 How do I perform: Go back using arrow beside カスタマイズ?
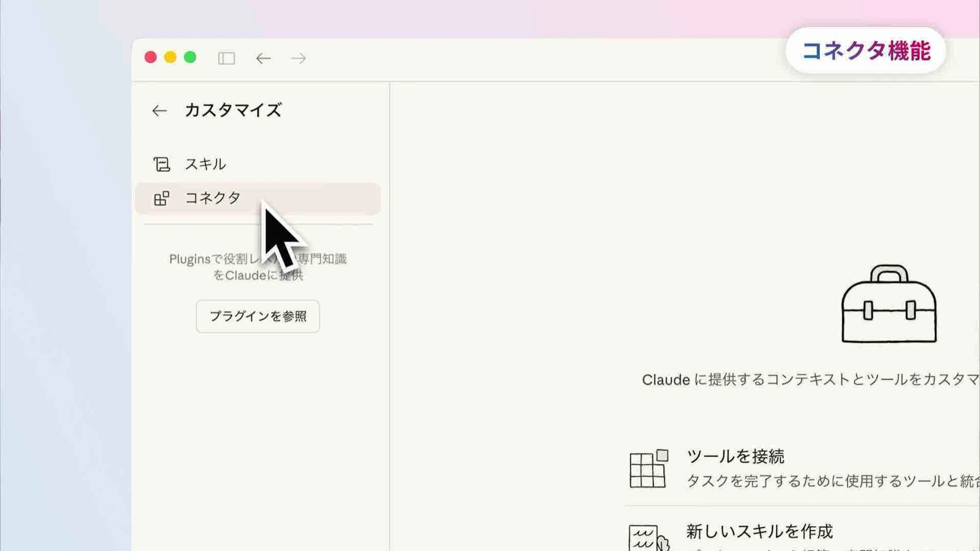[x=160, y=111]
